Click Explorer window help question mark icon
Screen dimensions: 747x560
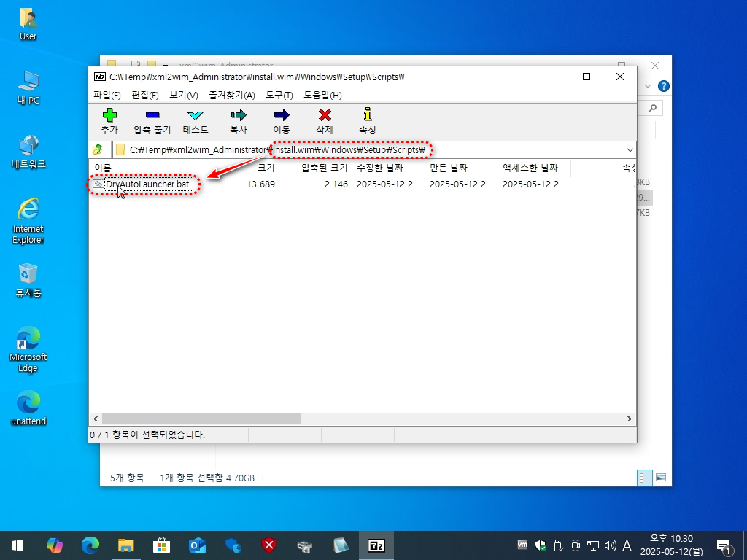tap(664, 86)
